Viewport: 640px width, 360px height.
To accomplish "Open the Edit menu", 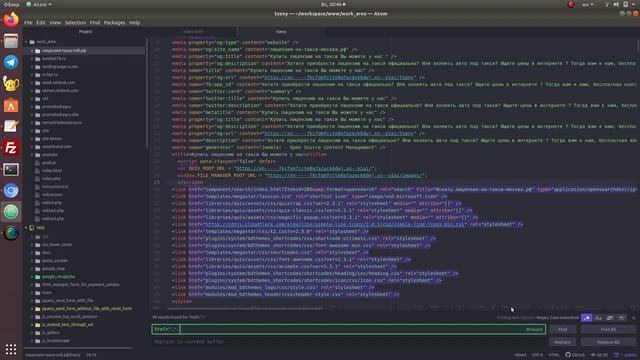I will click(41, 22).
